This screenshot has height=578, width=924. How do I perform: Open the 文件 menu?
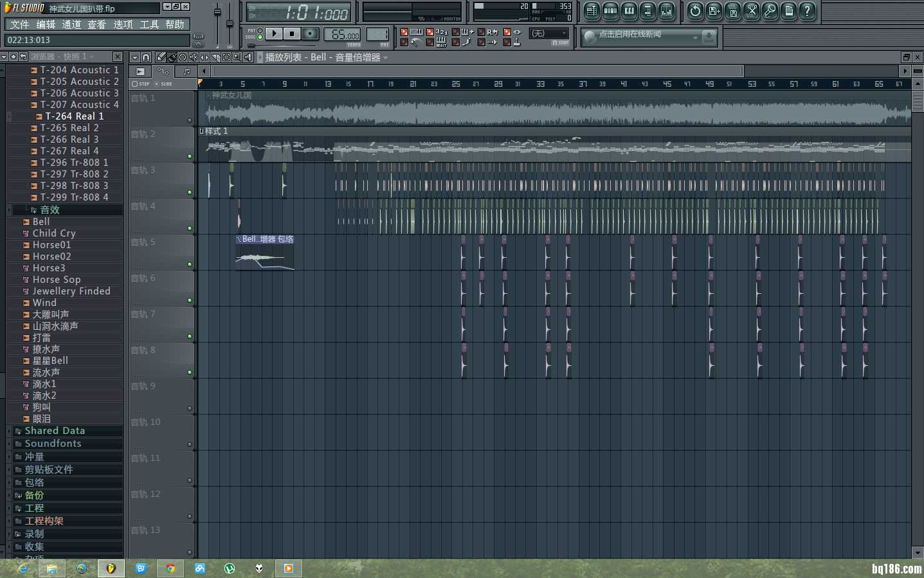[19, 24]
